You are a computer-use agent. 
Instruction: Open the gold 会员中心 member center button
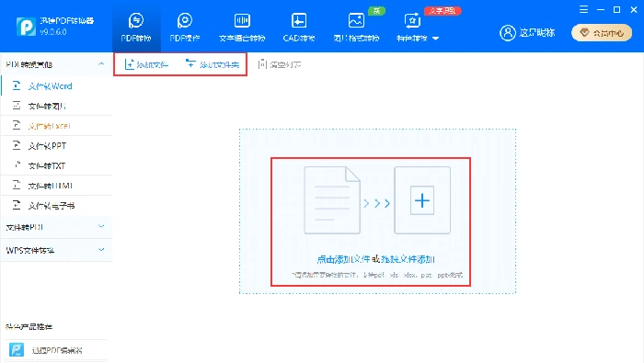602,33
